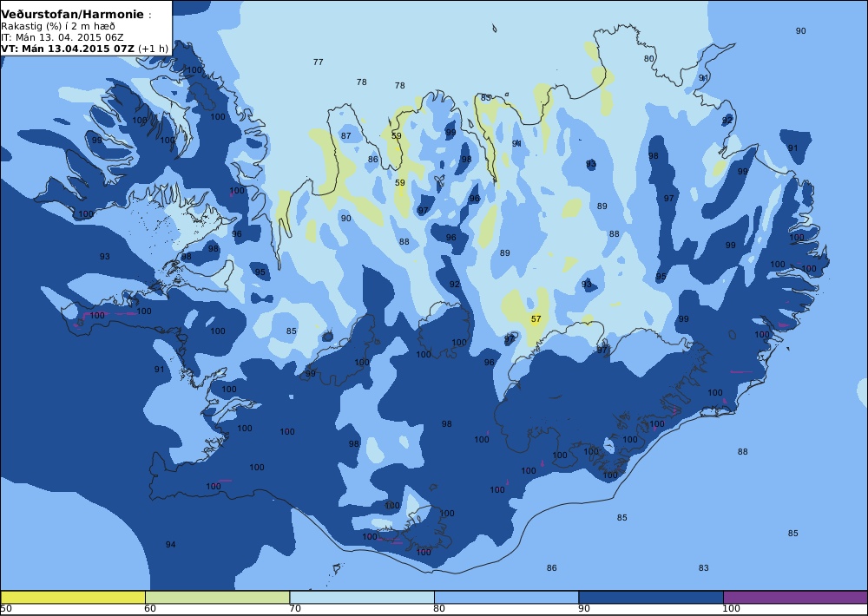Viewport: 868px width, 616px height.
Task: Select the 'VT: Mán 13.04.2015 07Z (+1 h)' line
Action: (x=85, y=49)
